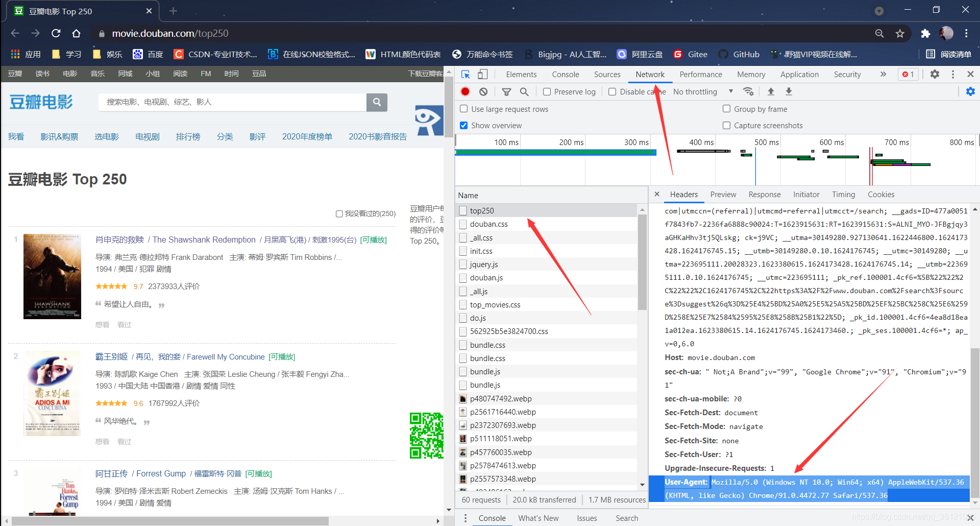Open the CSDN bookmark
Viewport: 980px width, 526px height.
click(215, 54)
